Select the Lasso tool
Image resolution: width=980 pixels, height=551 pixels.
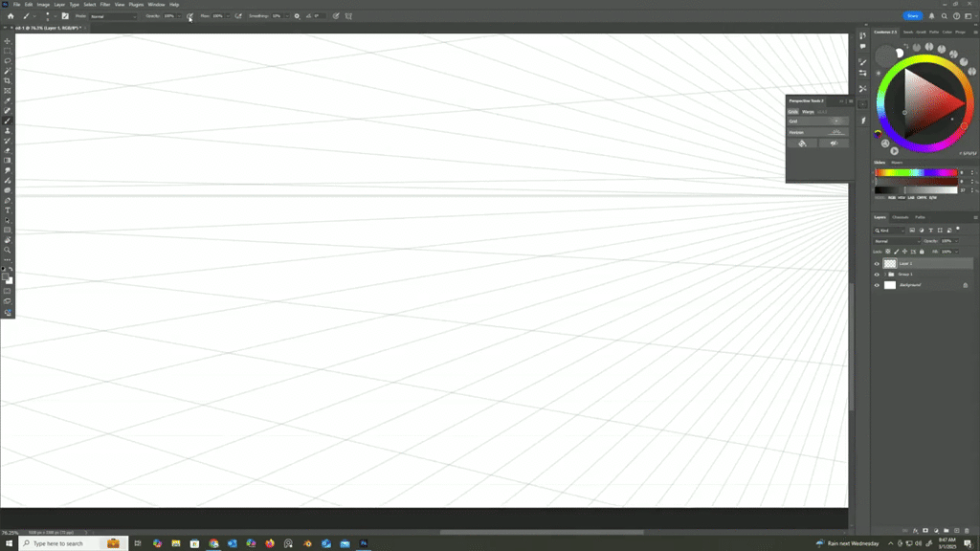tap(8, 61)
